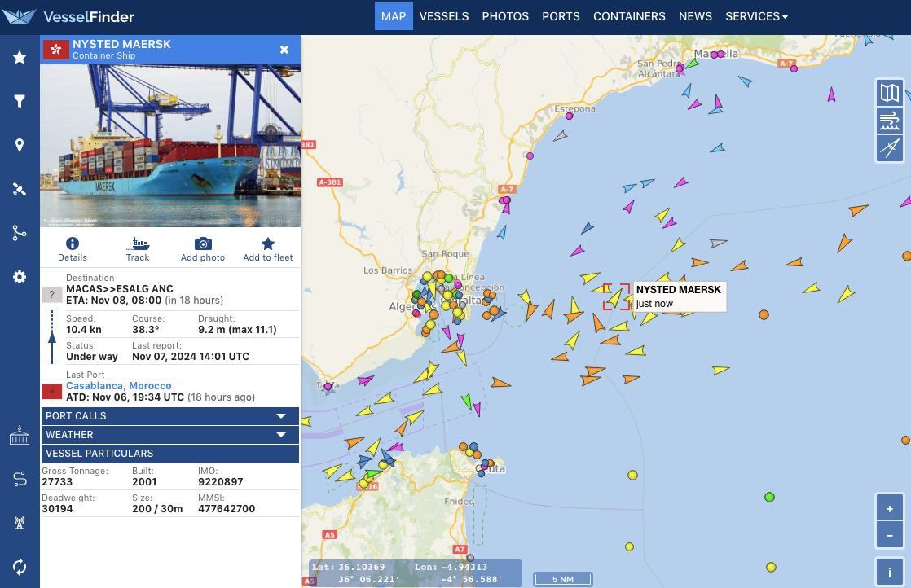This screenshot has width=911, height=588.
Task: Click the Draught value 9.2 m
Action: (x=237, y=329)
